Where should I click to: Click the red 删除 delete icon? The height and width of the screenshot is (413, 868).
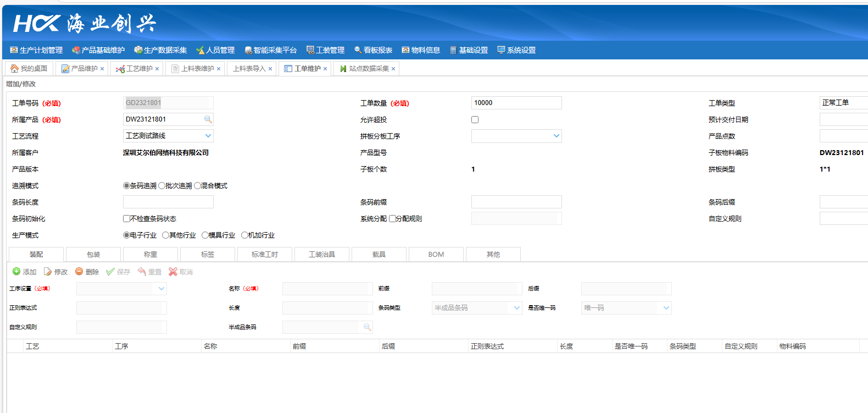pos(79,272)
